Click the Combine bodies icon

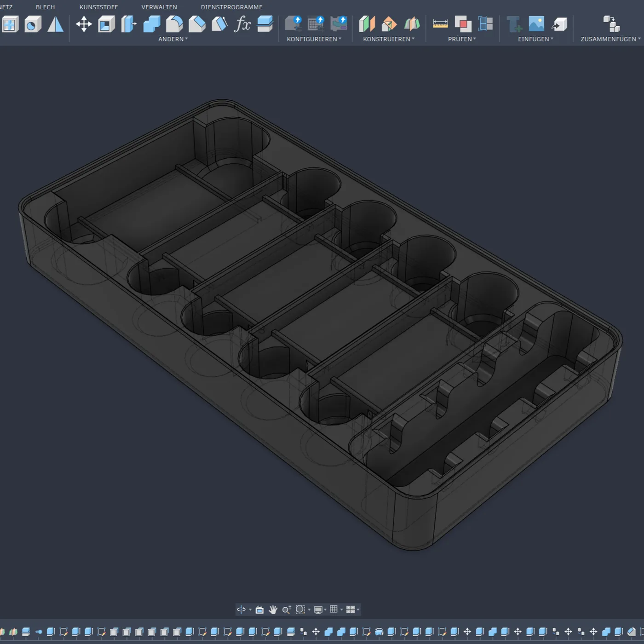(152, 24)
